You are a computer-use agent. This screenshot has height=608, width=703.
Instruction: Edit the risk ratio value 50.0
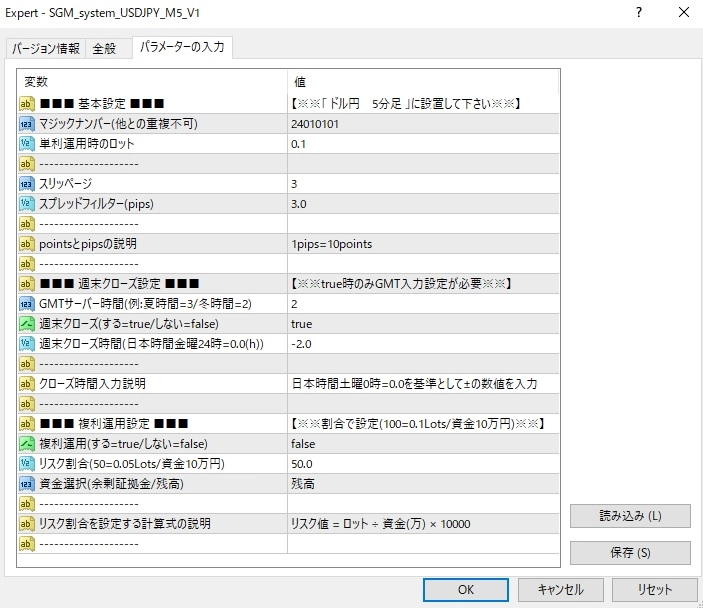(x=423, y=464)
